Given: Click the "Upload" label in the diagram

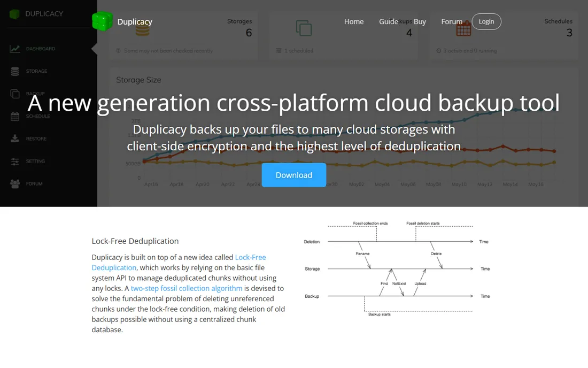Looking at the screenshot, I should (x=420, y=283).
